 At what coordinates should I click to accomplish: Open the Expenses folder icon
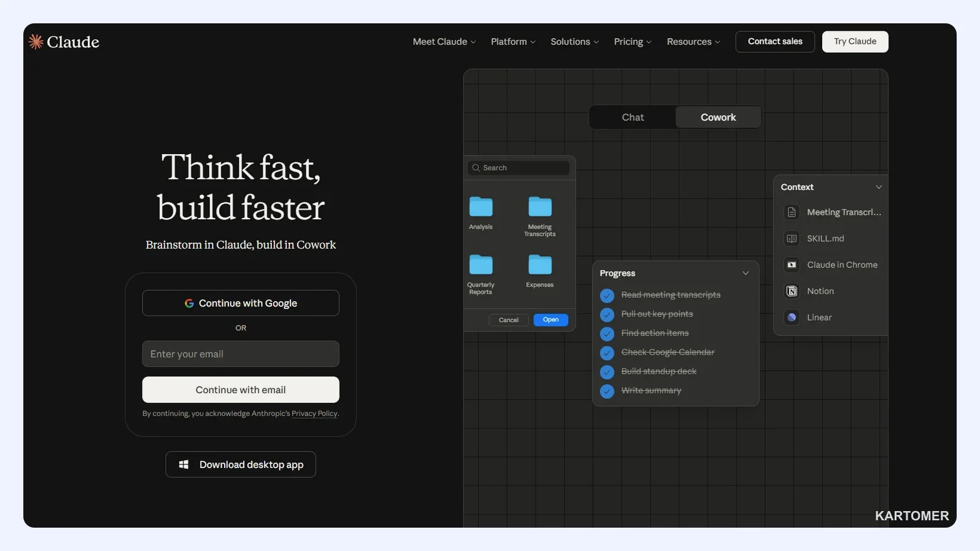[x=540, y=265]
